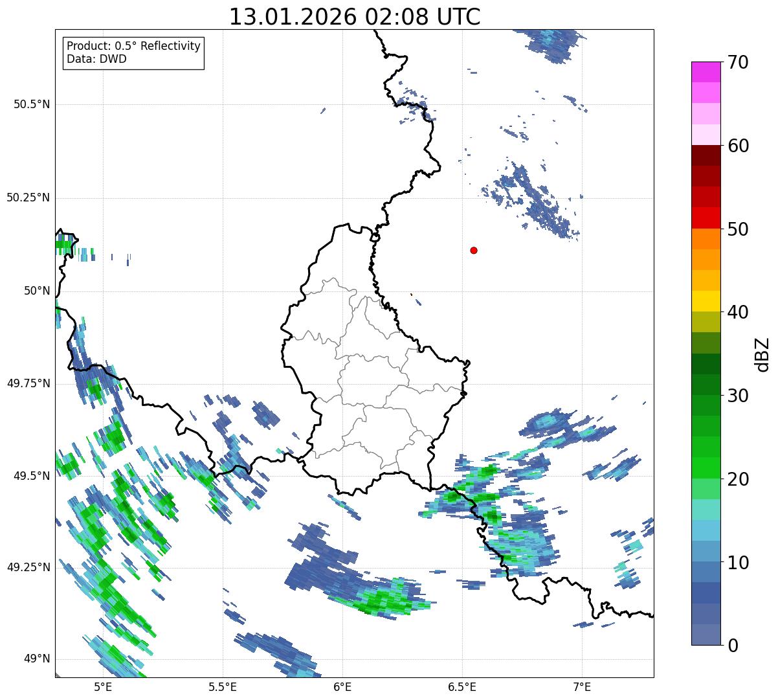Image resolution: width=778 pixels, height=700 pixels.
Task: Click the "Product: 0.5° Reflectivity" label
Action: pos(134,47)
